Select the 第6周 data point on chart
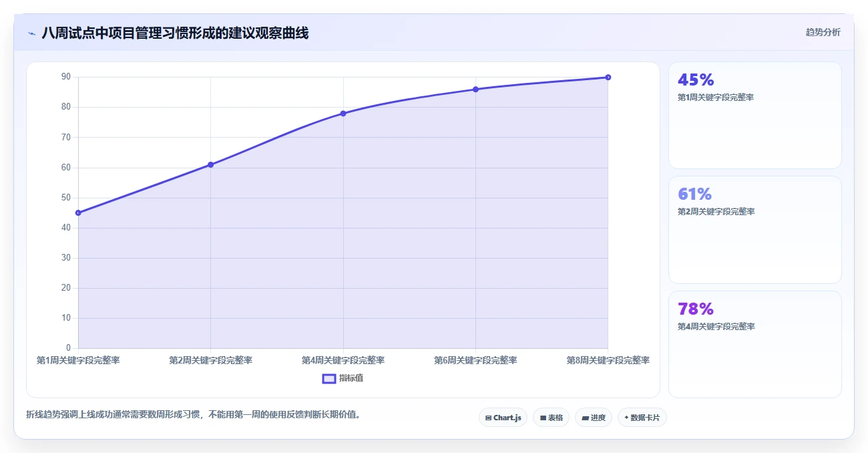The width and height of the screenshot is (868, 453). click(475, 89)
